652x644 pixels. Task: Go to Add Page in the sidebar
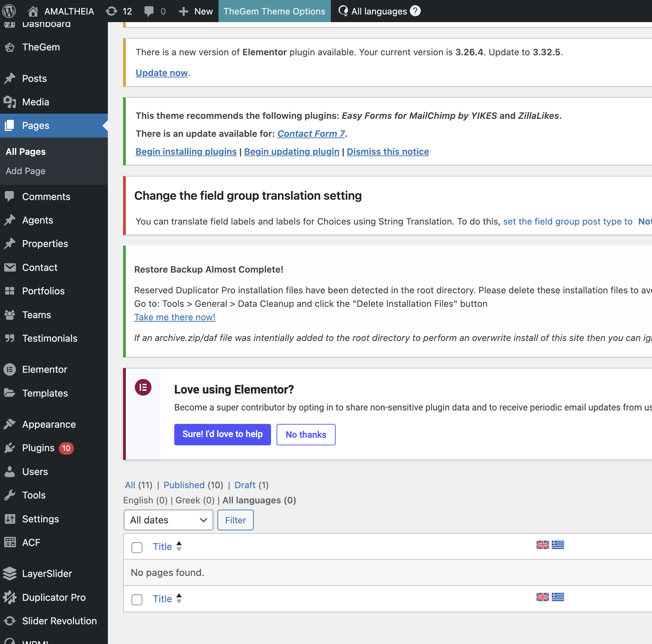point(26,171)
